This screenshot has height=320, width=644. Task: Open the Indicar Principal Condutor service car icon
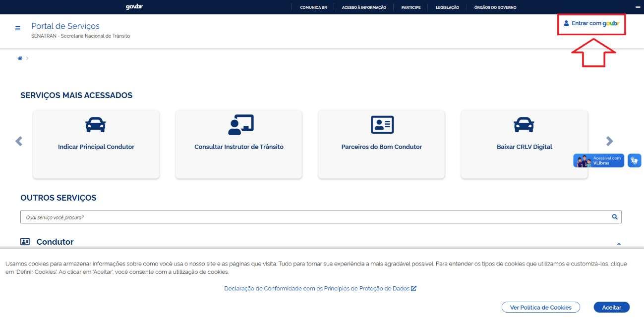pyautogui.click(x=96, y=124)
